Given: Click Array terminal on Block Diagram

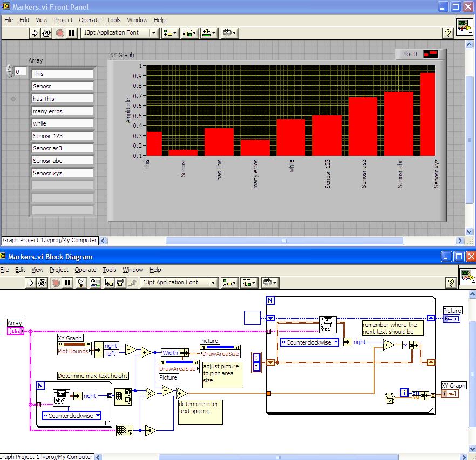Looking at the screenshot, I should [x=15, y=331].
